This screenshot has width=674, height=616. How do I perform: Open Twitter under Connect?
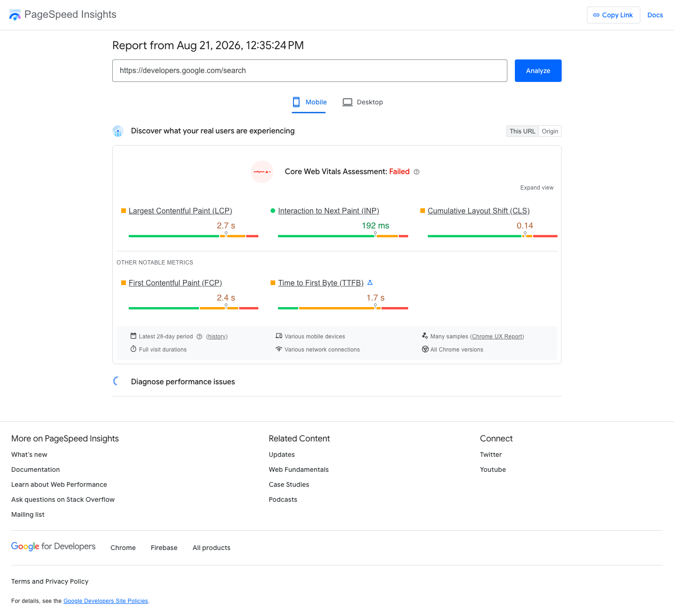click(491, 455)
